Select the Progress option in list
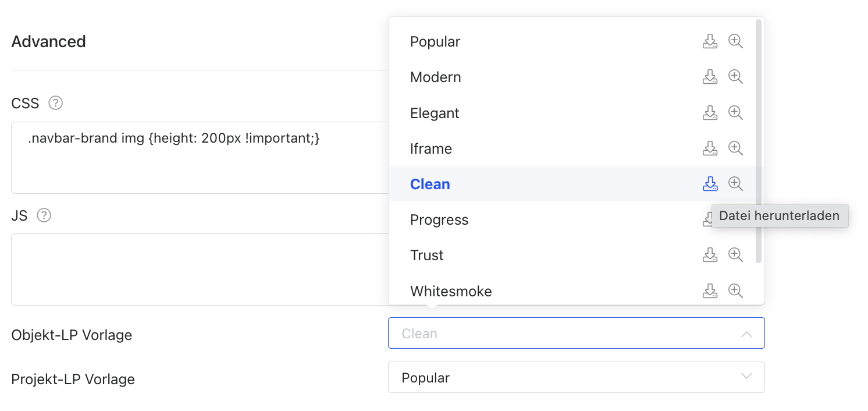Image resolution: width=868 pixels, height=411 pixels. click(x=439, y=220)
